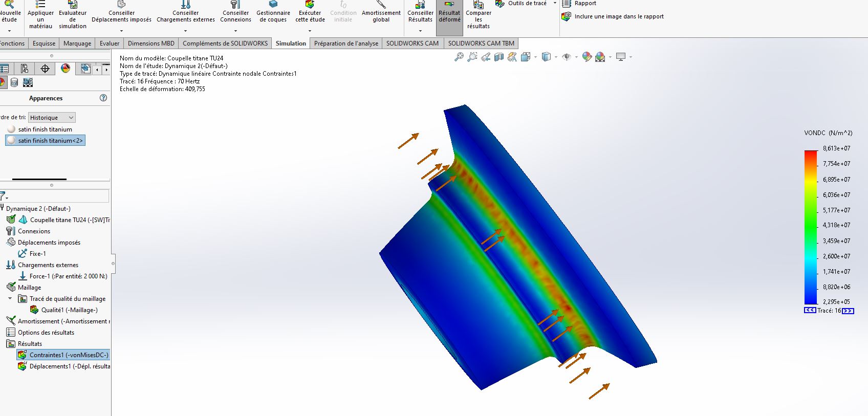Open the ConfigurationManager tab icon
868x416 pixels.
(25, 69)
